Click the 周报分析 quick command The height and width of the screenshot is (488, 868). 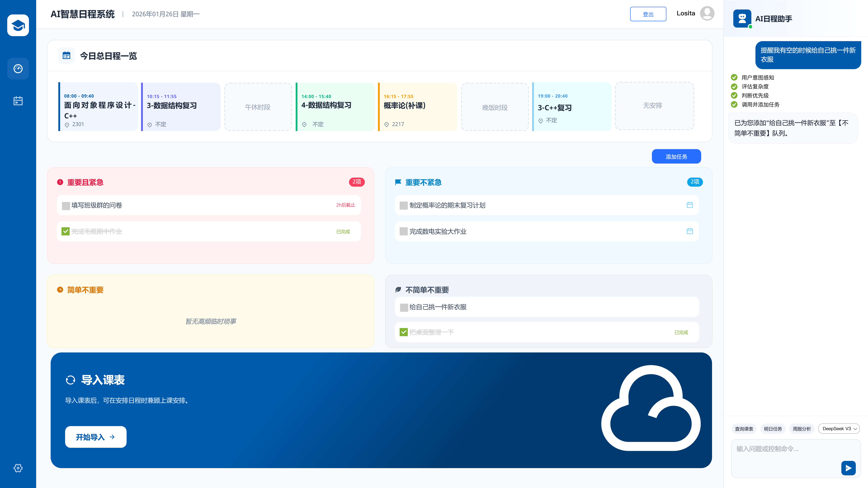tap(802, 429)
